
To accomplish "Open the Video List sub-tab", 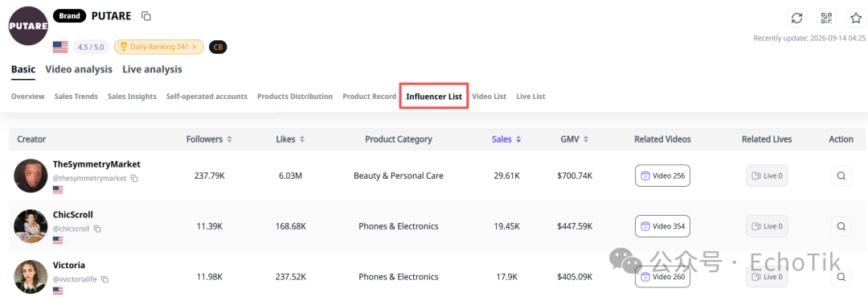I will [489, 97].
